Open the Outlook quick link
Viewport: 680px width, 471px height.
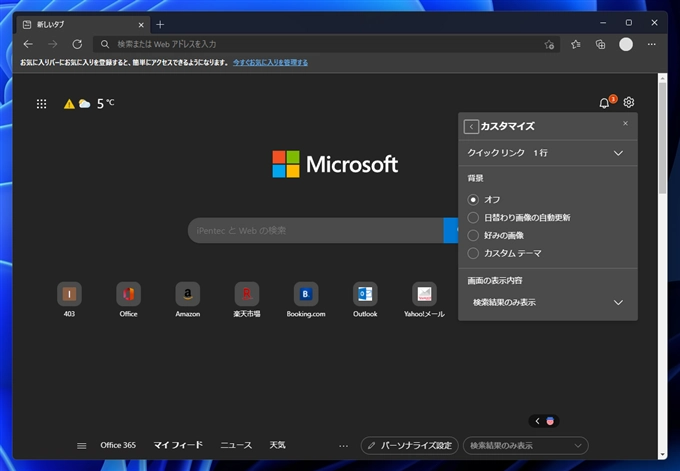[x=365, y=294]
